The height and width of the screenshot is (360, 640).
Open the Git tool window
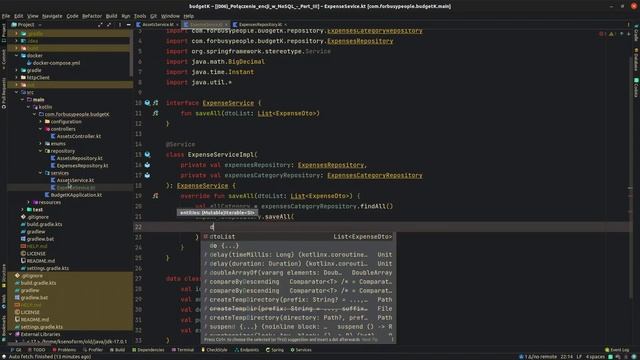pos(16,350)
